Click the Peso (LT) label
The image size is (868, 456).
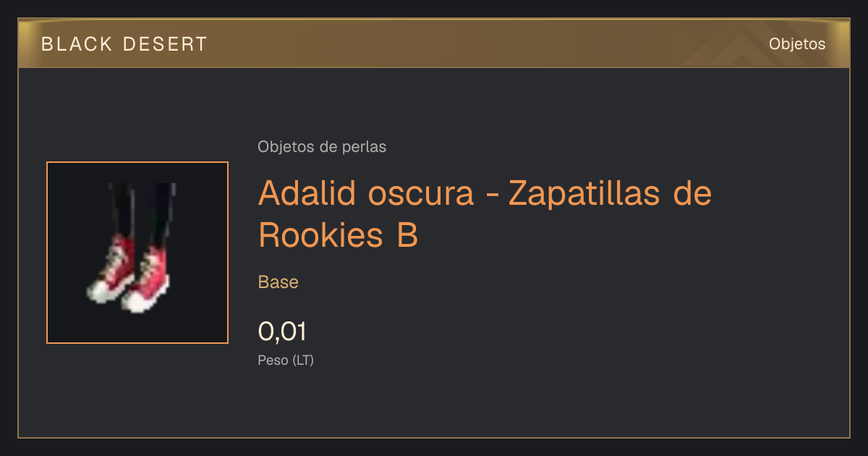pos(286,360)
